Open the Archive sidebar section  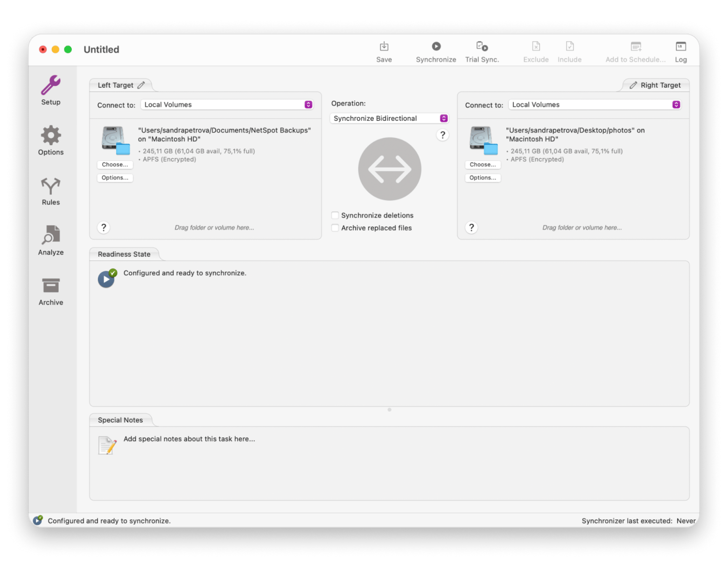[50, 291]
